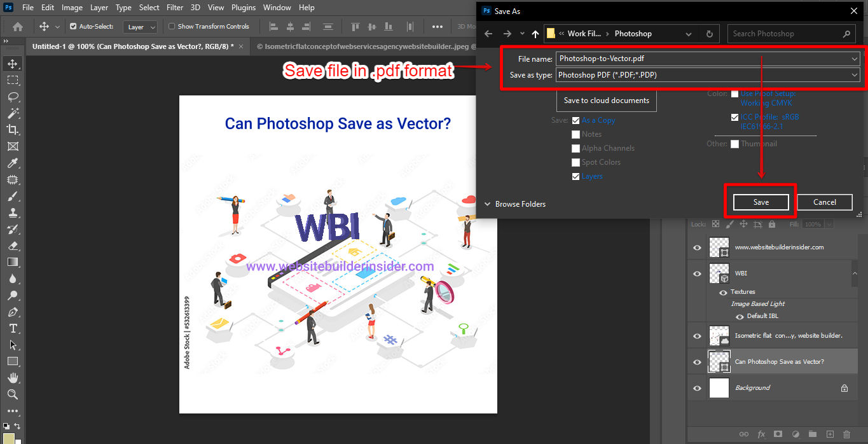Select the Eyedropper tool
Image resolution: width=868 pixels, height=444 pixels.
pos(12,163)
